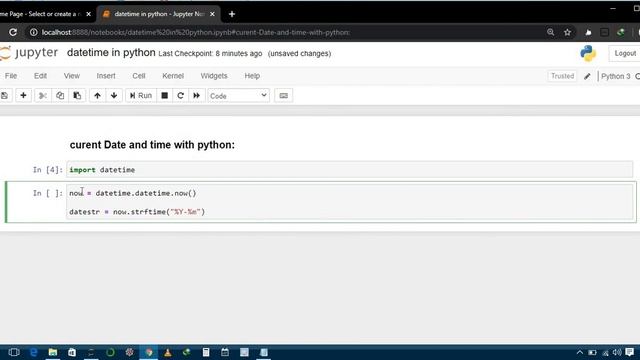Open Calendar icon in the taskbar

point(225,352)
